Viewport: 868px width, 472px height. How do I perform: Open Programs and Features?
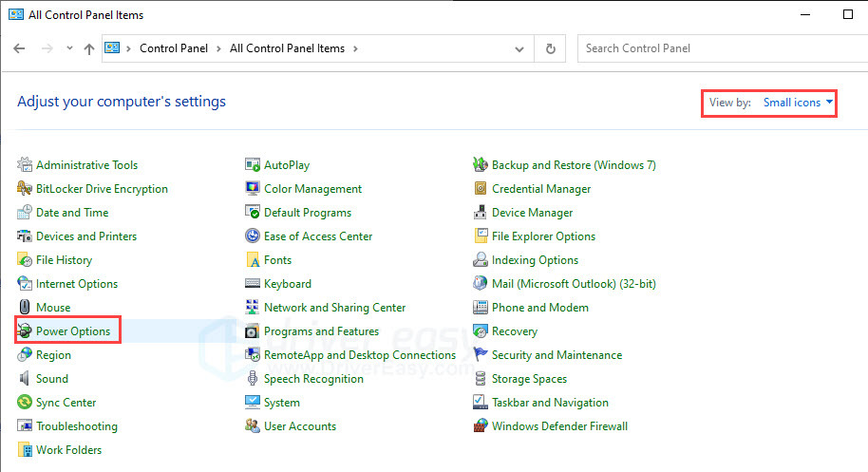click(x=322, y=330)
